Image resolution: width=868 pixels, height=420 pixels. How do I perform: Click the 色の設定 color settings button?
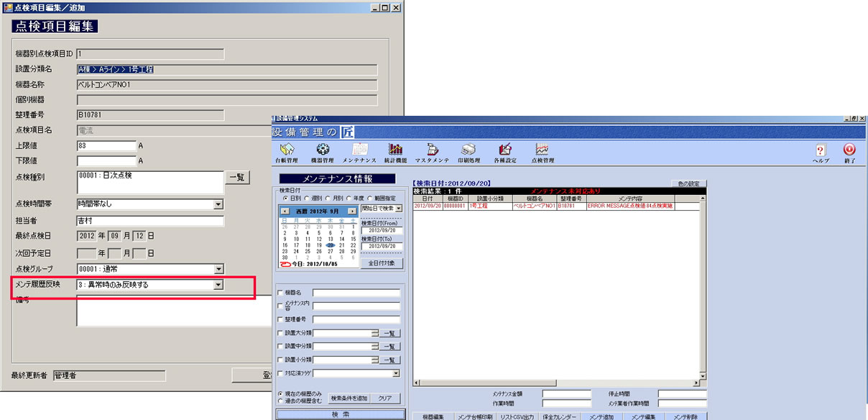point(688,183)
